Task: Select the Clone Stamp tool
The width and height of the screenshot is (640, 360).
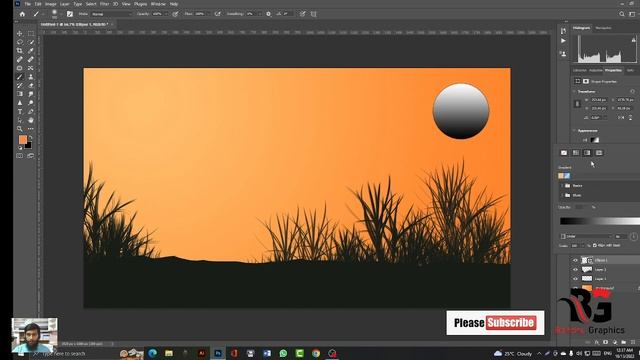Action: [x=31, y=77]
